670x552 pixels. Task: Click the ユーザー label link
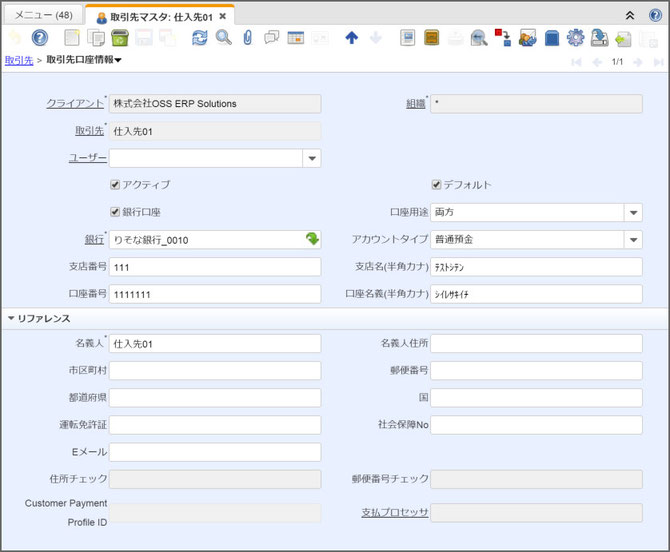point(88,158)
